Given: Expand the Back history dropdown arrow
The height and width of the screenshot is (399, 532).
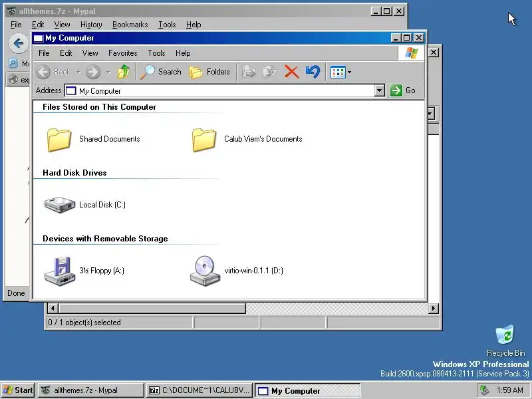Looking at the screenshot, I should coord(78,72).
